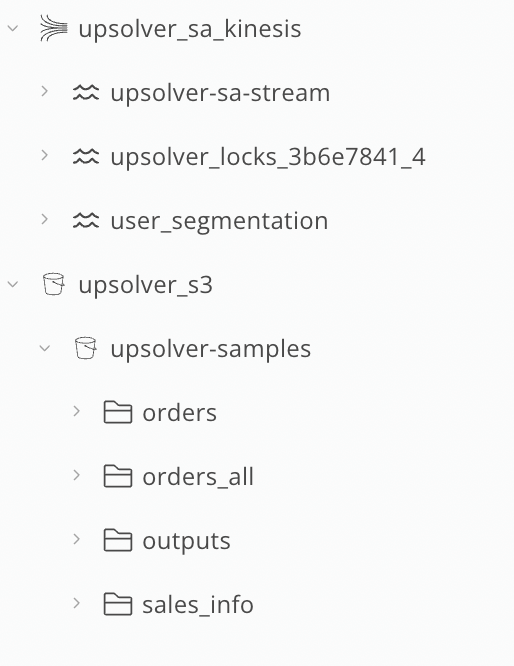Screen dimensions: 514x666
Task: Click the folder icon beside orders
Action: (x=118, y=412)
